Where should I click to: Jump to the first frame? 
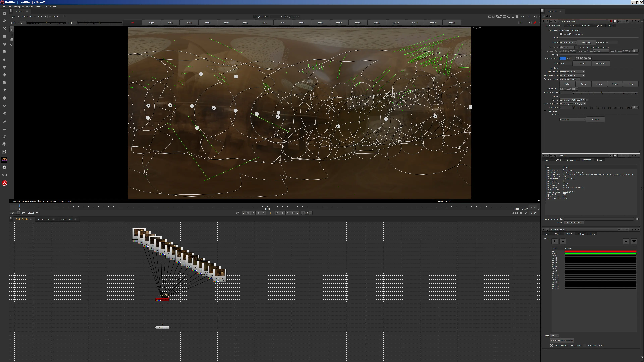coord(247,213)
